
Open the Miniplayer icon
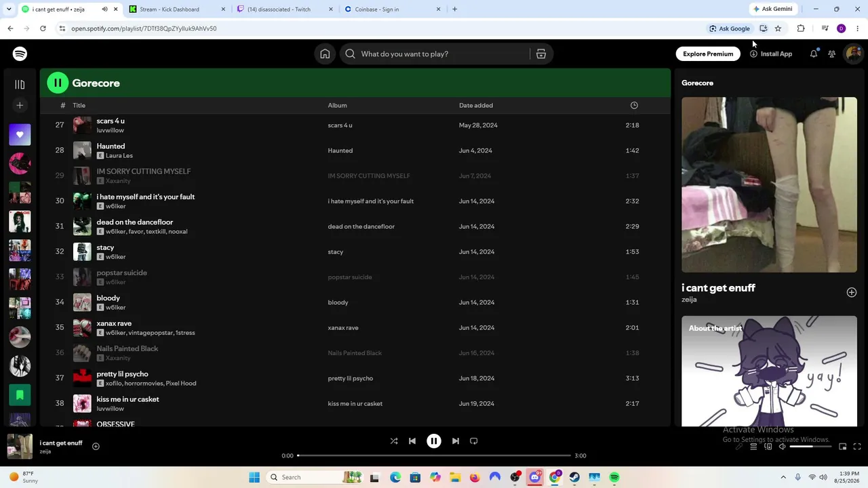pyautogui.click(x=842, y=447)
